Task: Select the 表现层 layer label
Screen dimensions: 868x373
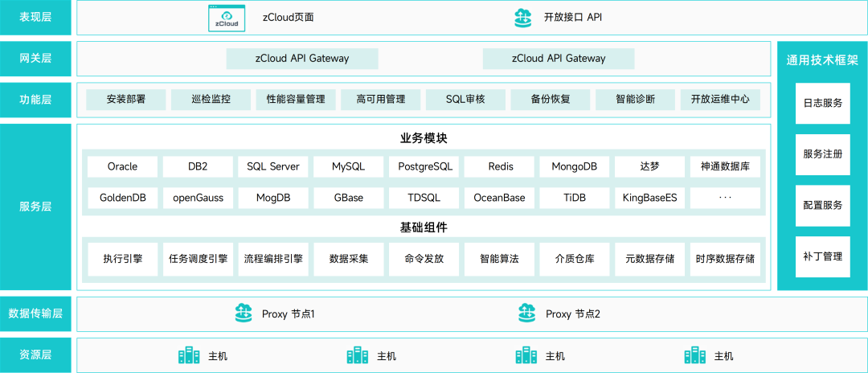Action: pos(35,18)
